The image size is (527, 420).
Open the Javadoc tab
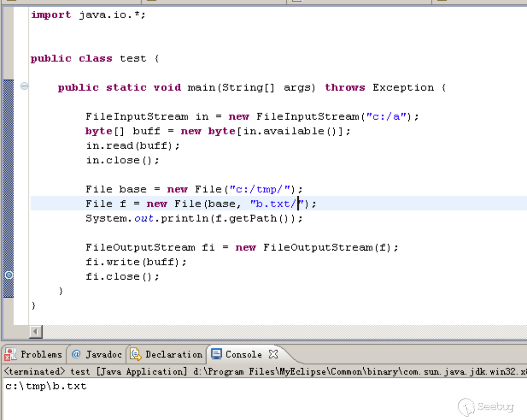point(98,354)
